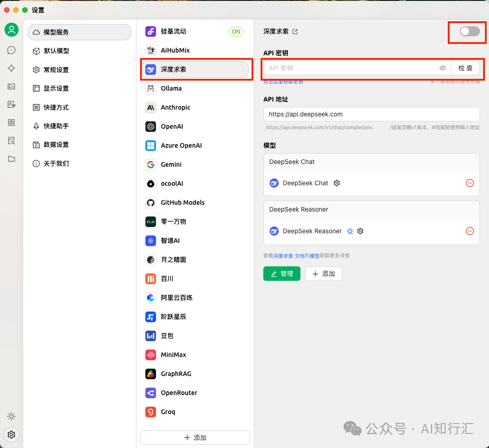Select 智谱AI provider
The image size is (489, 448).
(195, 241)
